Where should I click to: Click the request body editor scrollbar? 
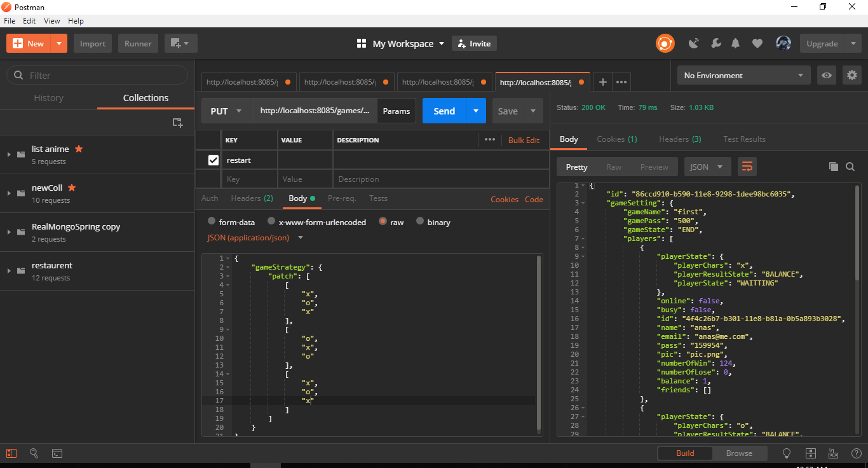point(539,343)
